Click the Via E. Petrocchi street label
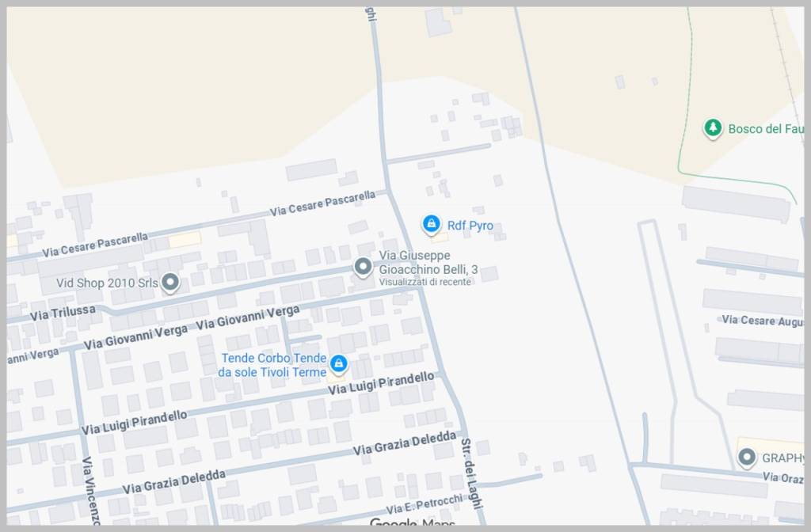 [x=424, y=504]
